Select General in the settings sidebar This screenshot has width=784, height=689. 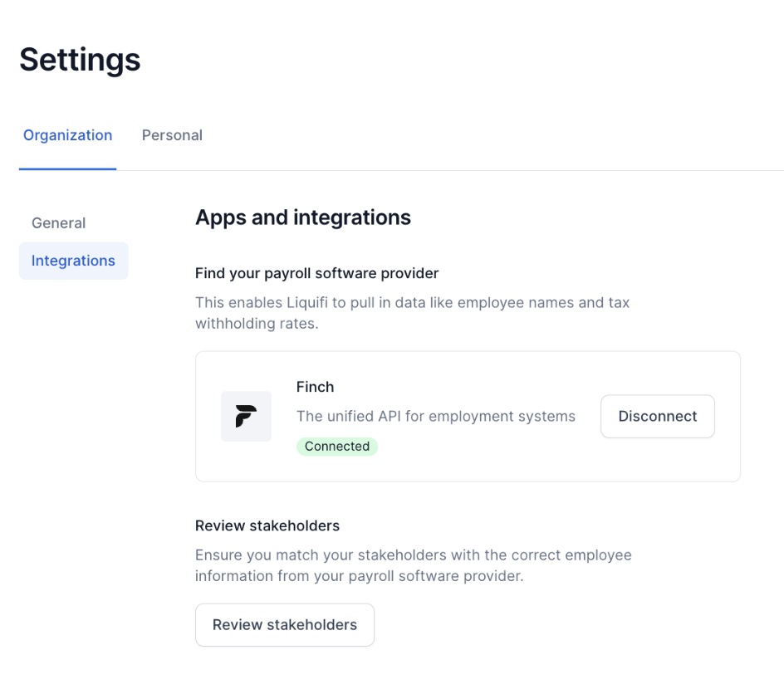tap(58, 222)
